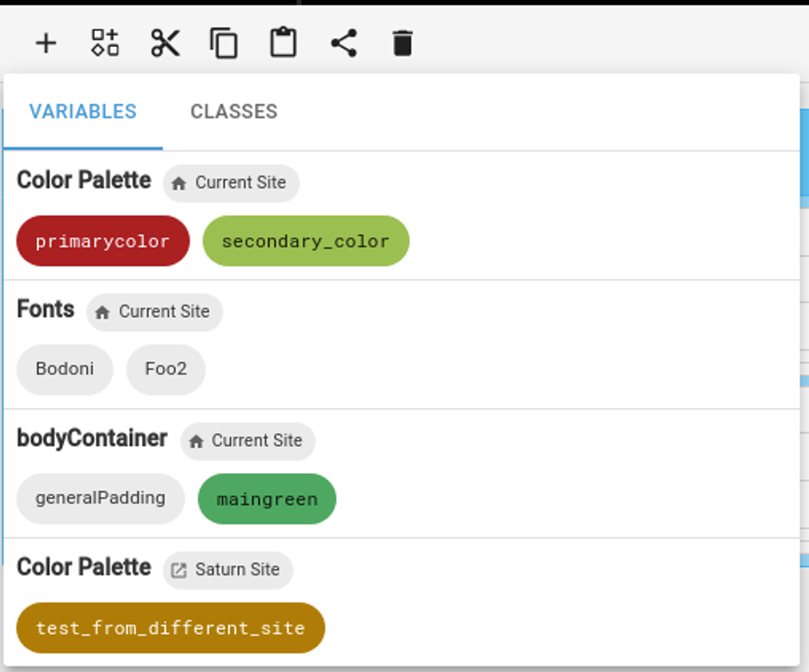Viewport: 809px width, 672px height.
Task: Click the Saturn Site external link badge
Action: (x=228, y=570)
